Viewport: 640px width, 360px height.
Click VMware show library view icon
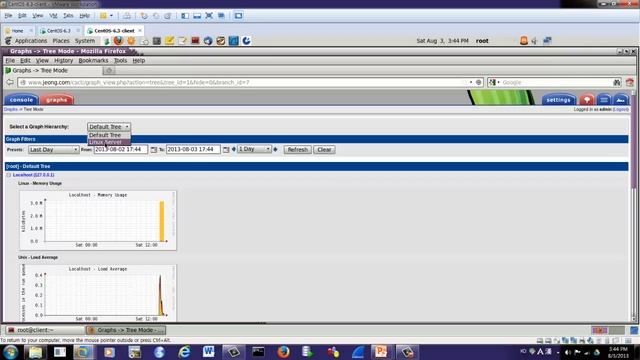185,16
